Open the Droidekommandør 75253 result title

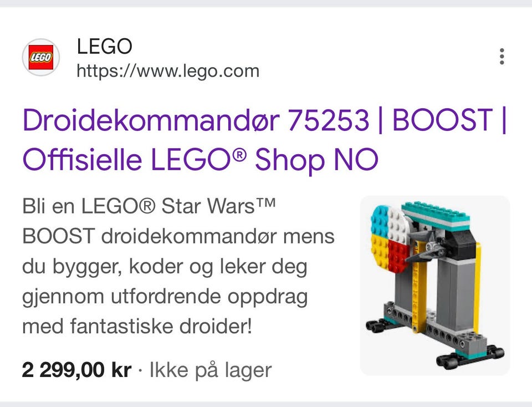pos(265,139)
